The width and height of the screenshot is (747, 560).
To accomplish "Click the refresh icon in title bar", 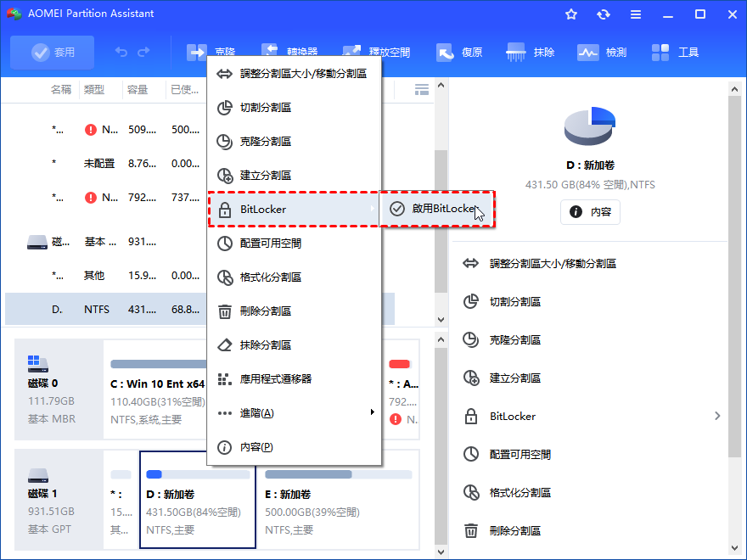I will [x=604, y=14].
